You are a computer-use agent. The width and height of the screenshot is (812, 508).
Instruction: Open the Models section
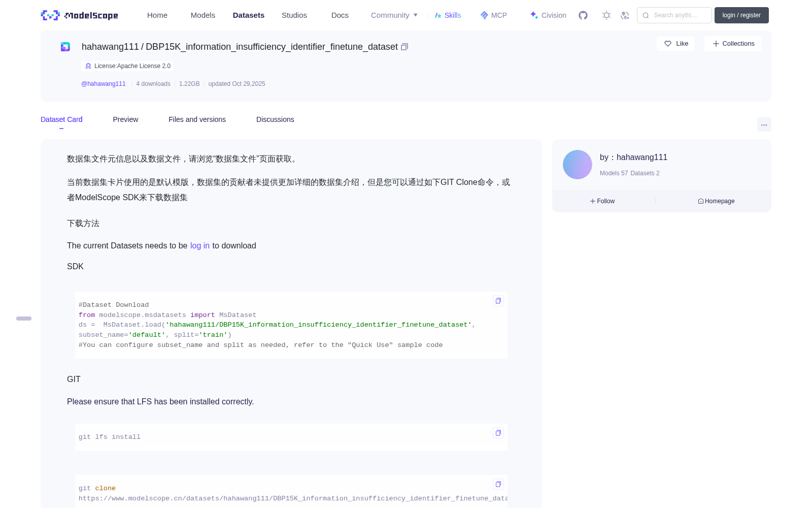click(203, 15)
